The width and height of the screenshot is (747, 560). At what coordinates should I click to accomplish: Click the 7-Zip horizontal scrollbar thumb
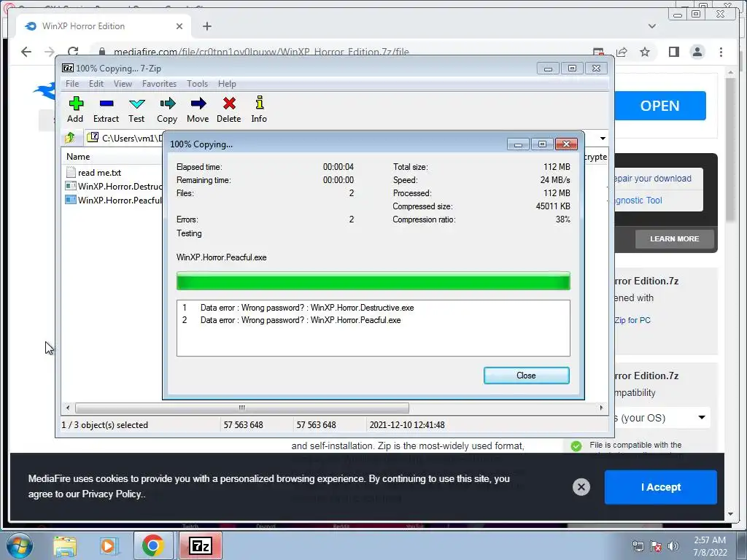pyautogui.click(x=242, y=408)
